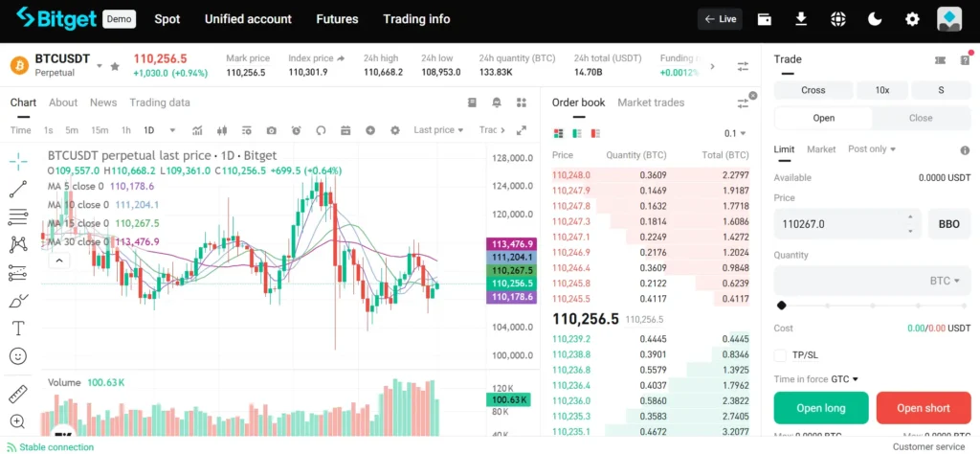Add BTCUSDT to favorites with star
980x454 pixels.
tap(115, 66)
